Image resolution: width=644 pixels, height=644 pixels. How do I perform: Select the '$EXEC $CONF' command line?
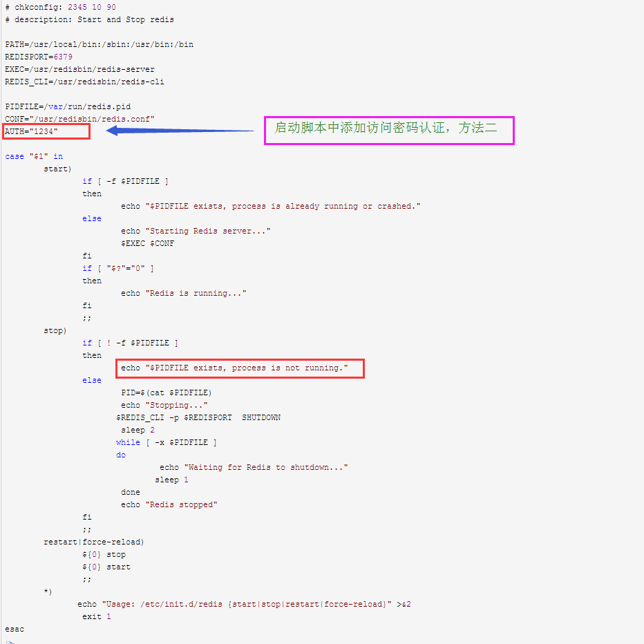tap(147, 243)
